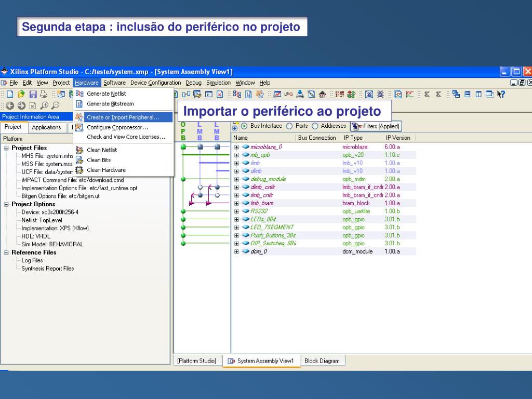The image size is (532, 399).
Task: Click the zoom out magnifier icon
Action: tap(55, 106)
